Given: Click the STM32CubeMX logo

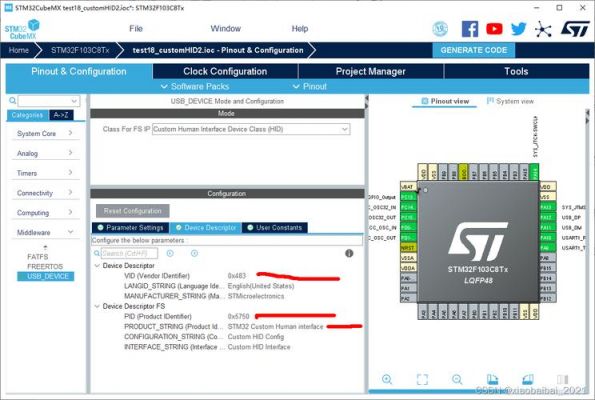Looking at the screenshot, I should point(22,29).
